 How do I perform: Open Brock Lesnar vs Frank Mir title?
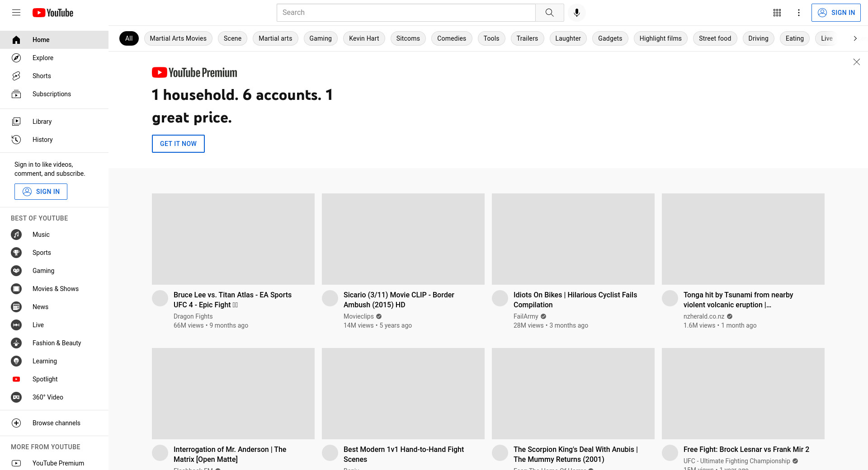point(746,449)
